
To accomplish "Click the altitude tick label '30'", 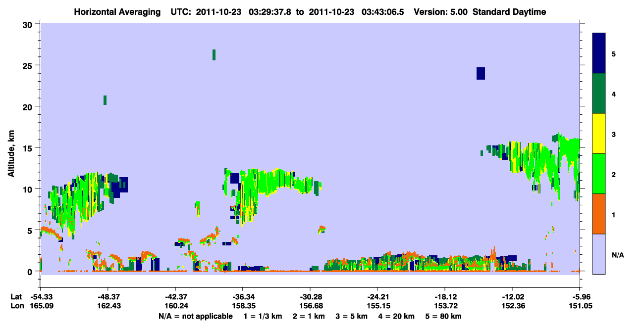I will point(29,24).
